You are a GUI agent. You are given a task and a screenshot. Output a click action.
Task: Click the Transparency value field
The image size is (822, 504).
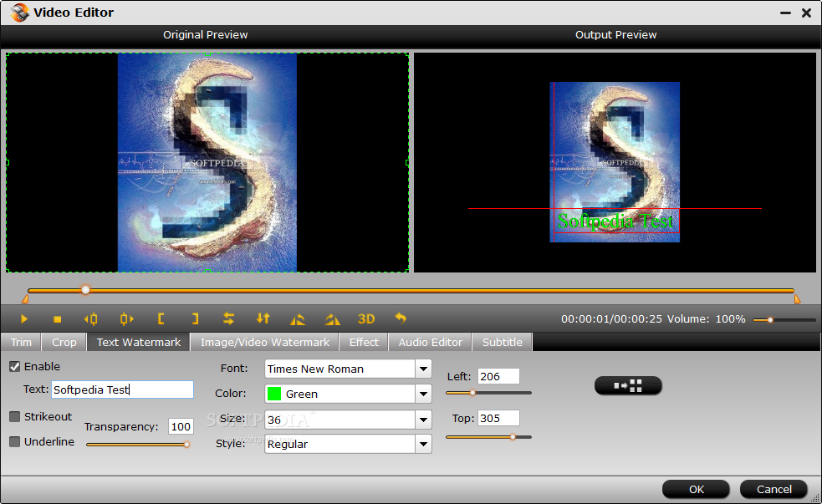tap(181, 426)
